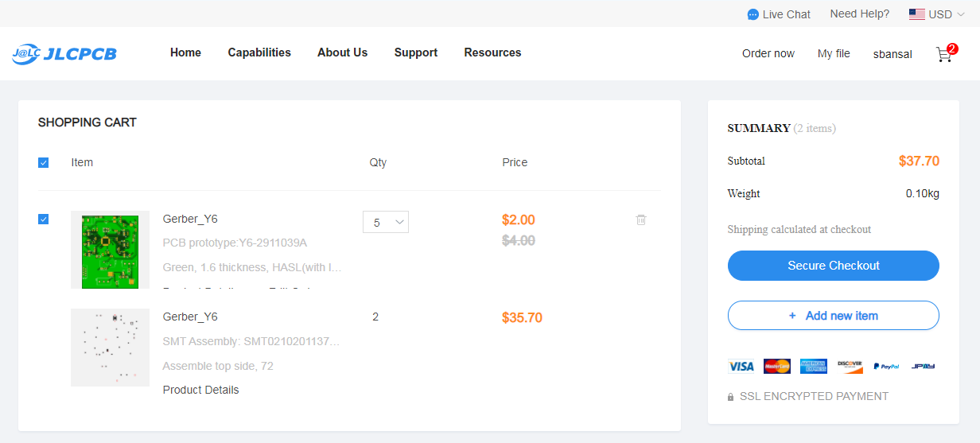
Task: Uncheck the Gerber_Y6 PCB prototype checkbox
Action: pos(44,219)
